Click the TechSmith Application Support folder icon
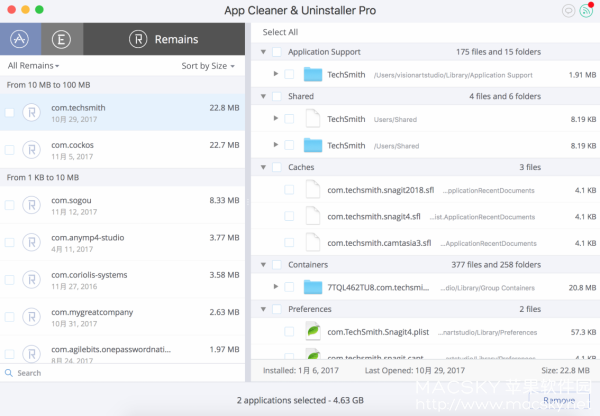600x416 pixels. tap(313, 74)
